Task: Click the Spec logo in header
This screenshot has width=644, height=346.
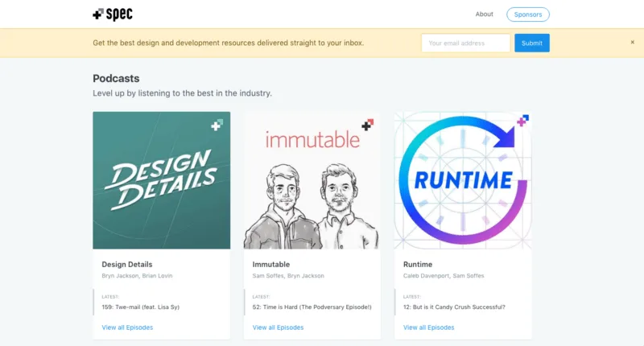Action: [113, 14]
